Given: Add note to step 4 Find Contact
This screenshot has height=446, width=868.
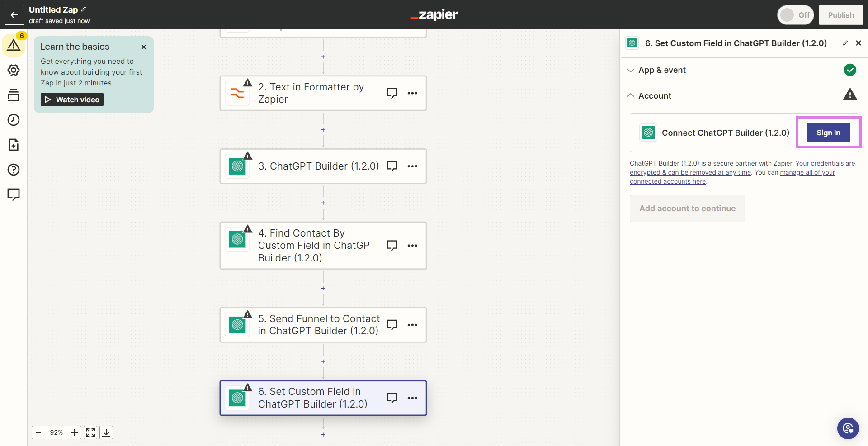Looking at the screenshot, I should click(392, 246).
